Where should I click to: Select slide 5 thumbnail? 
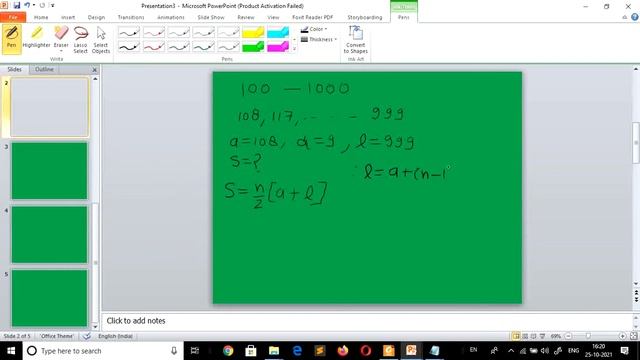49,298
